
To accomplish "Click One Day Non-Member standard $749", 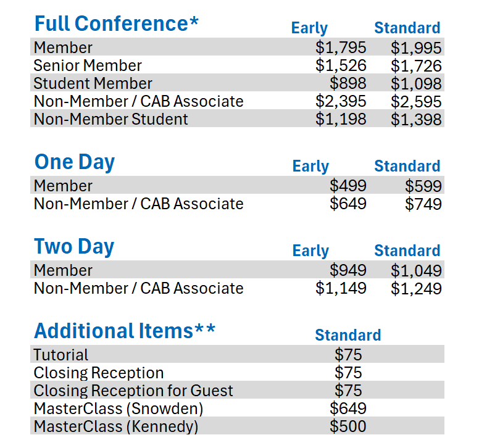I will pos(423,204).
